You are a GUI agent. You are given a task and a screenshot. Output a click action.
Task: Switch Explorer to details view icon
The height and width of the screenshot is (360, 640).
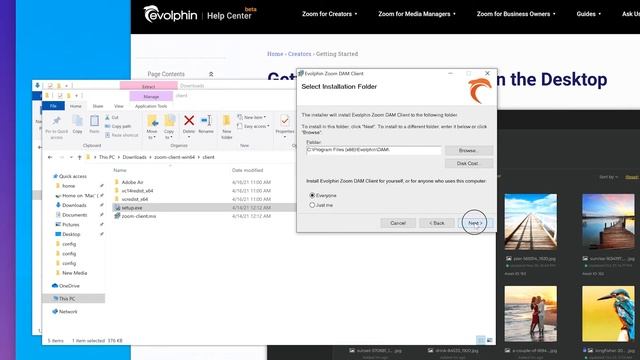(x=481, y=340)
